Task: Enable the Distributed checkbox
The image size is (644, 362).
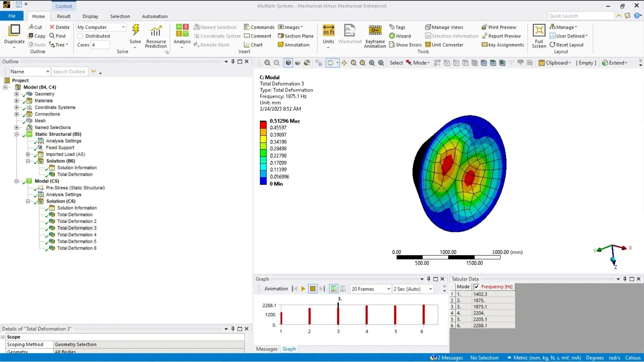Action: 80,36
